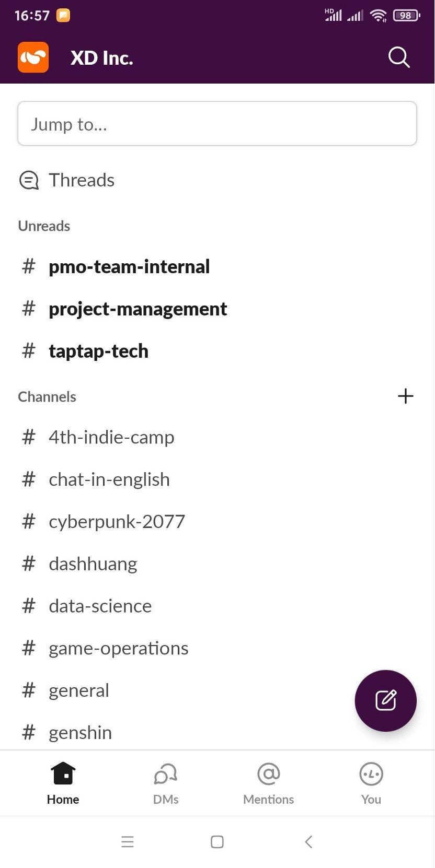Open the taptap-tech channel
Viewport: 435px width, 868px height.
tap(98, 351)
